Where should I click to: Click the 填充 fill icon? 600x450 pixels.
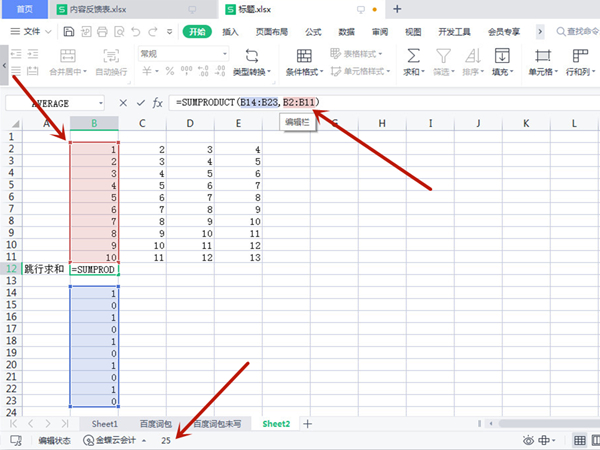click(503, 60)
